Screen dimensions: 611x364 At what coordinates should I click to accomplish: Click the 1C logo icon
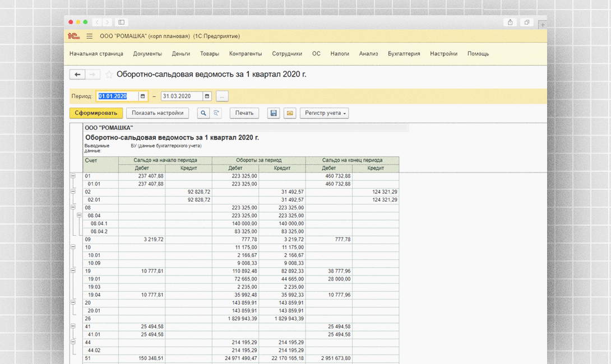click(73, 36)
